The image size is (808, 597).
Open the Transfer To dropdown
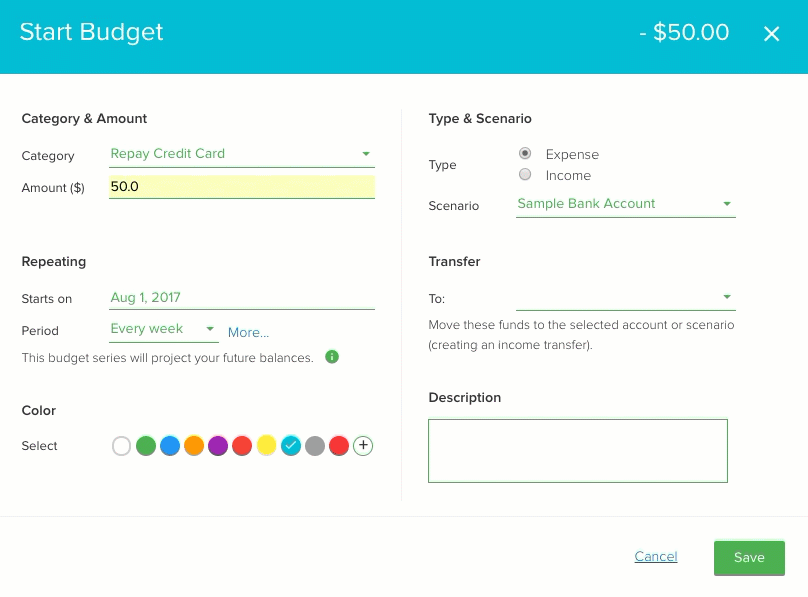[626, 298]
